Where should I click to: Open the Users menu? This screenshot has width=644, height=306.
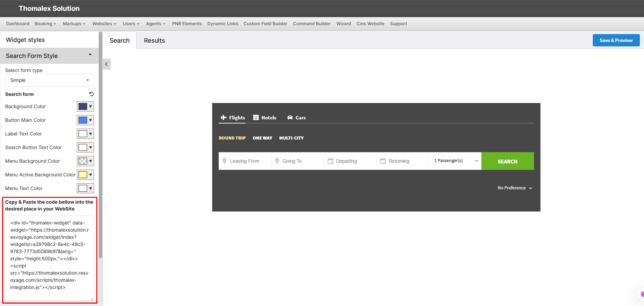coord(131,24)
